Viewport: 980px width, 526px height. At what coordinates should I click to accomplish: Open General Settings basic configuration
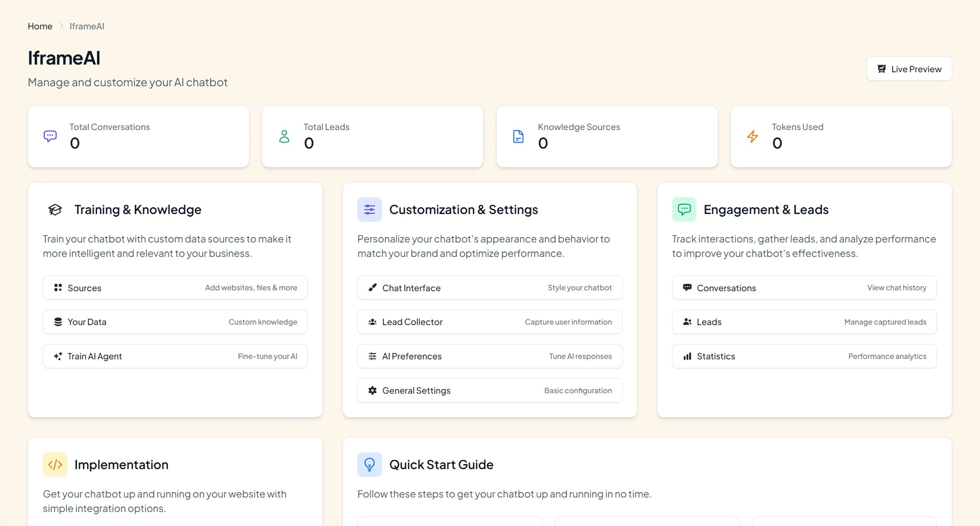tap(489, 390)
